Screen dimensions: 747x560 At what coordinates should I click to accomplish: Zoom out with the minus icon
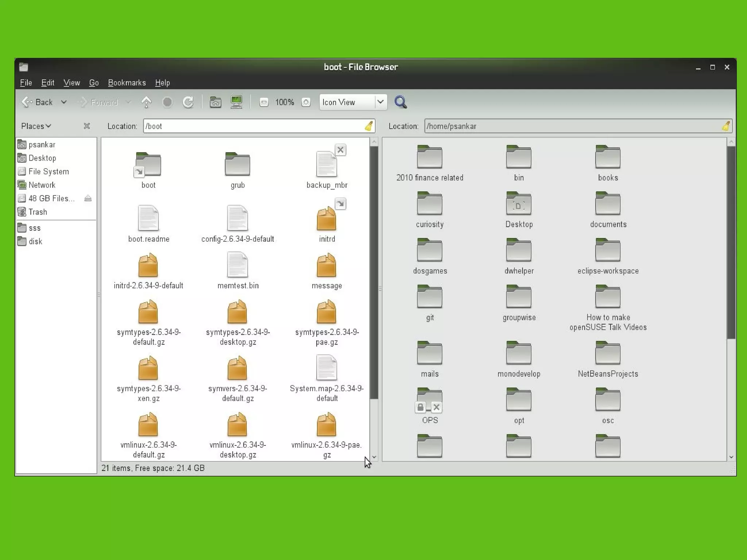coord(264,102)
